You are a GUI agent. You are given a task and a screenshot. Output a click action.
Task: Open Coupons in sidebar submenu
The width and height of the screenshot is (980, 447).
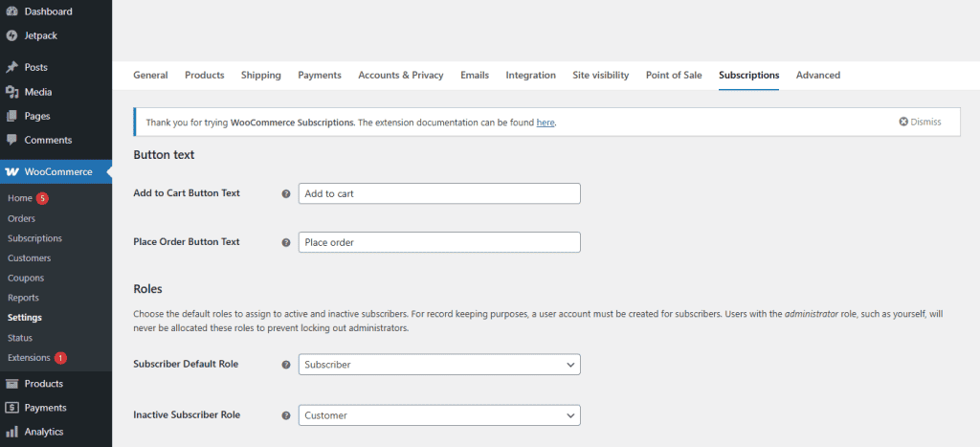click(x=26, y=278)
